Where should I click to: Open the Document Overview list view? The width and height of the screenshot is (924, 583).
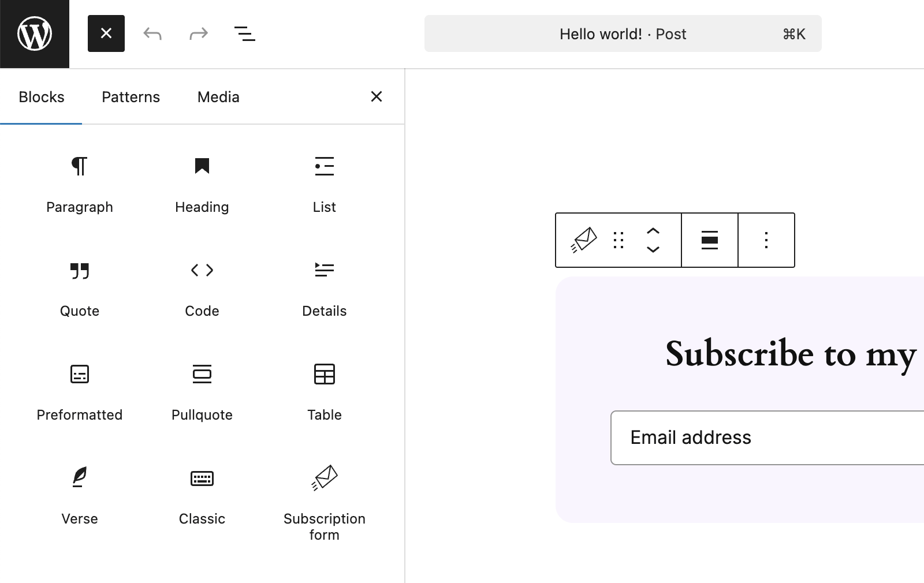click(x=245, y=33)
